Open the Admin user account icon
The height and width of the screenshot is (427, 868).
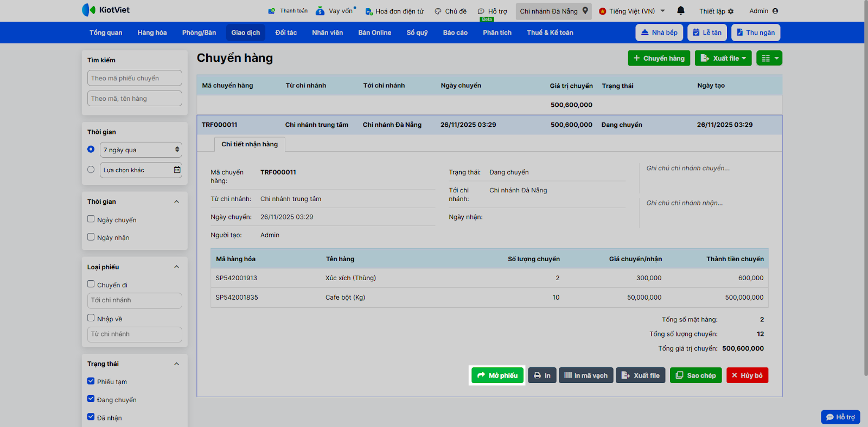775,11
